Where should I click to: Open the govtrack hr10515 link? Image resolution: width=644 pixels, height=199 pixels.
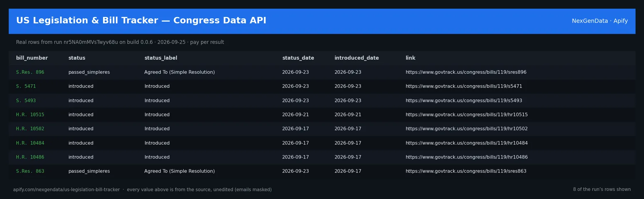[x=467, y=115]
